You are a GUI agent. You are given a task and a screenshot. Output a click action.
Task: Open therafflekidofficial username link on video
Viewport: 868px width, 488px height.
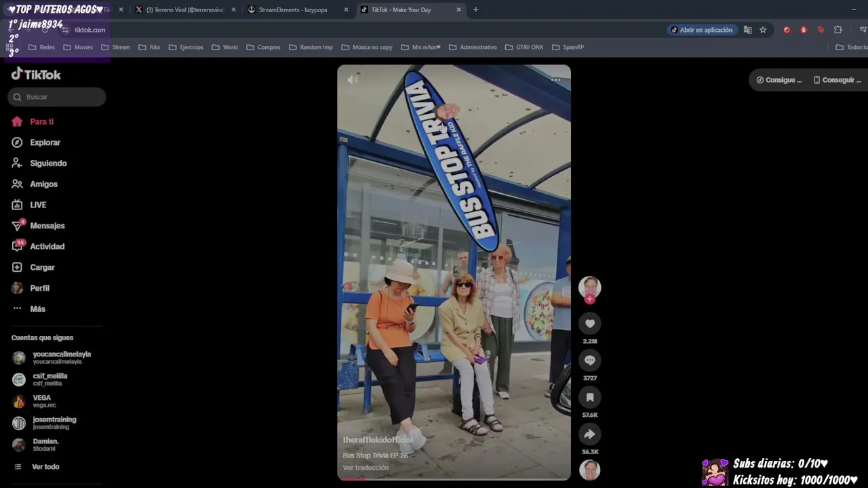click(377, 440)
